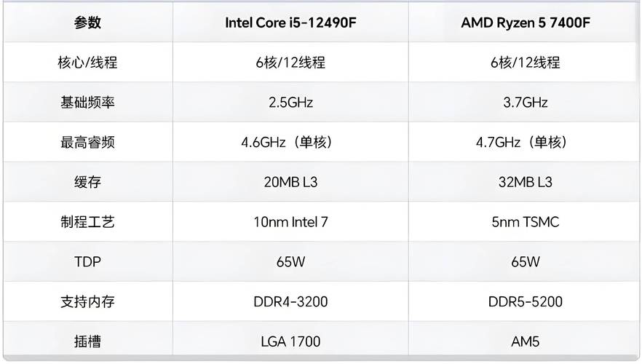The height and width of the screenshot is (364, 642).
Task: Select the AM5 socket cell
Action: coord(525,341)
